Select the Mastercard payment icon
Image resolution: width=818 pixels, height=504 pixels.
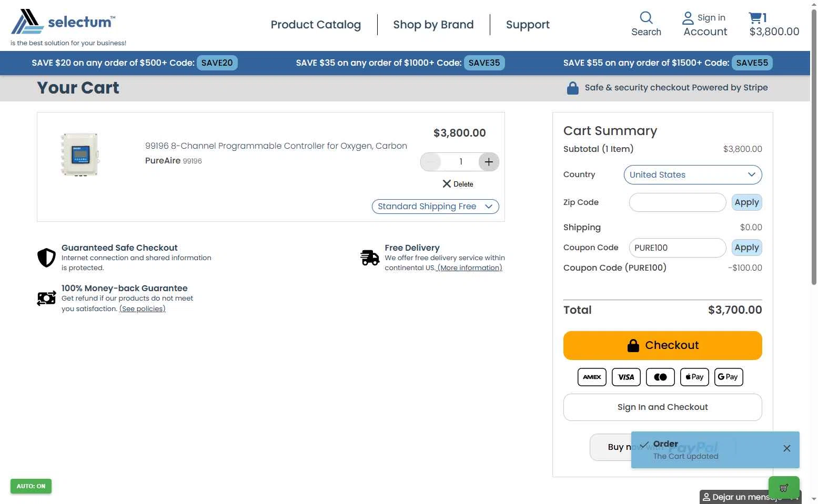660,377
